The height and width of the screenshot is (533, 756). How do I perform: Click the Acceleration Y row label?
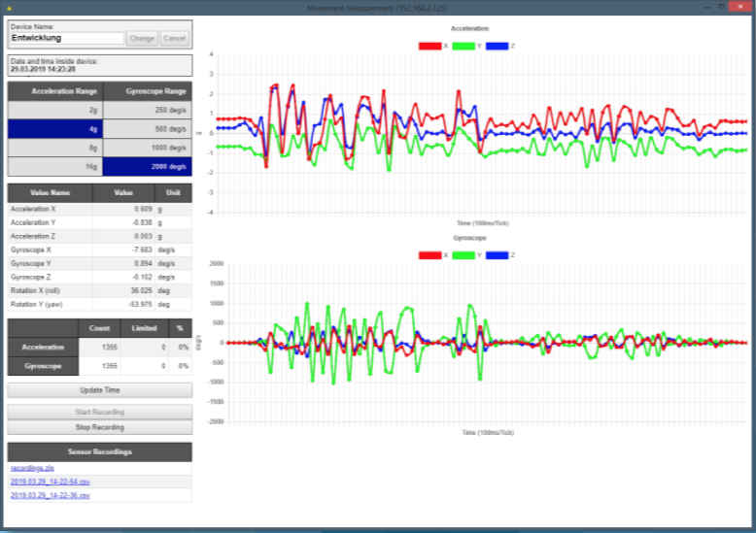click(x=33, y=222)
